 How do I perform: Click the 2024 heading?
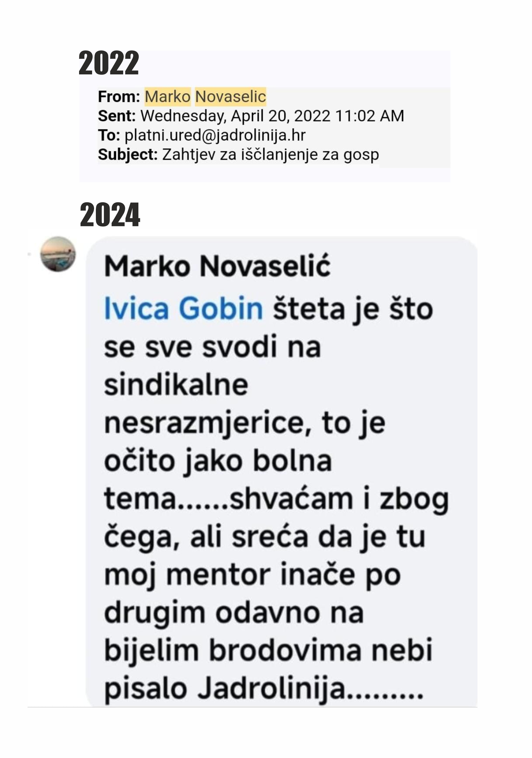[x=110, y=215]
